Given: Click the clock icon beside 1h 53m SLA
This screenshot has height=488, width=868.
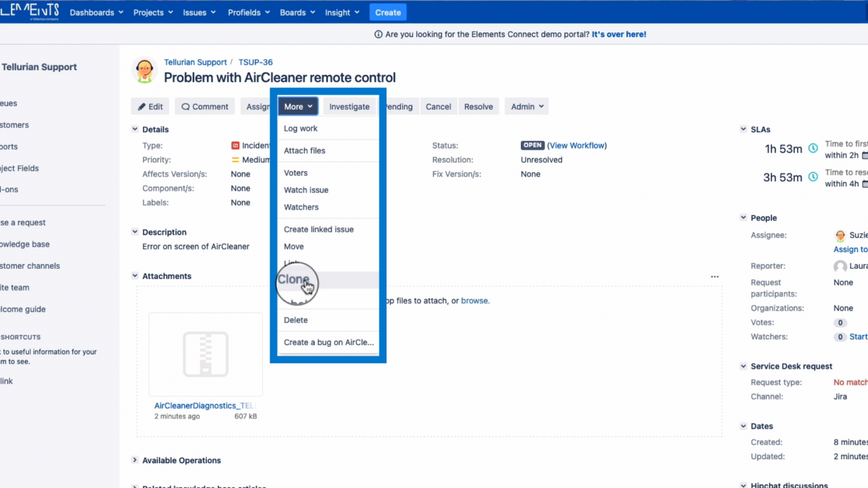Looking at the screenshot, I should point(813,149).
